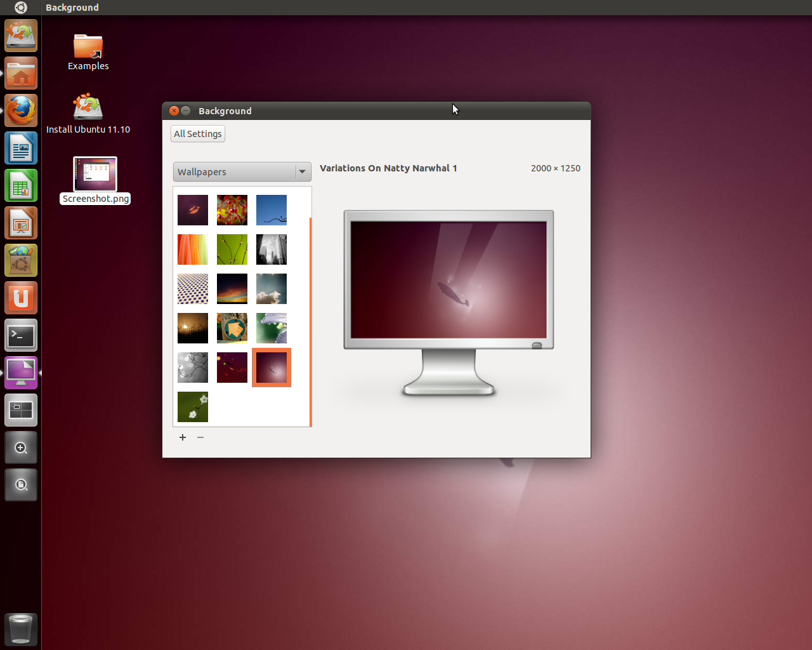
Task: Choose the grayscale water drops wallpaper
Action: [x=193, y=368]
